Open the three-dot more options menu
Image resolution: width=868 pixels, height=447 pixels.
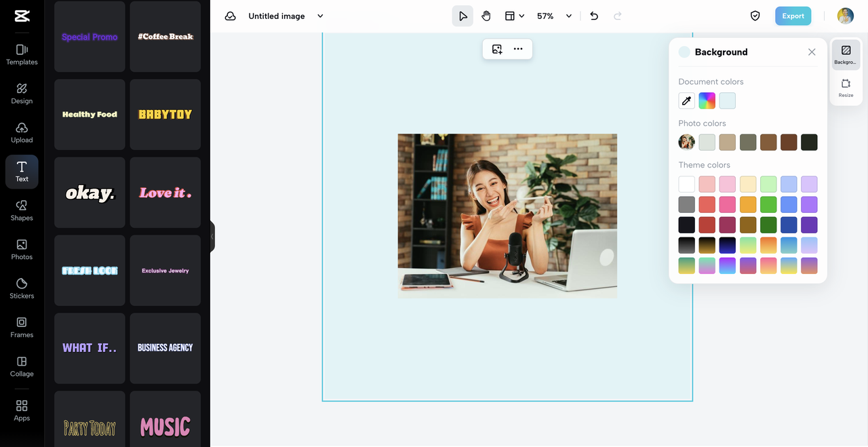click(518, 49)
